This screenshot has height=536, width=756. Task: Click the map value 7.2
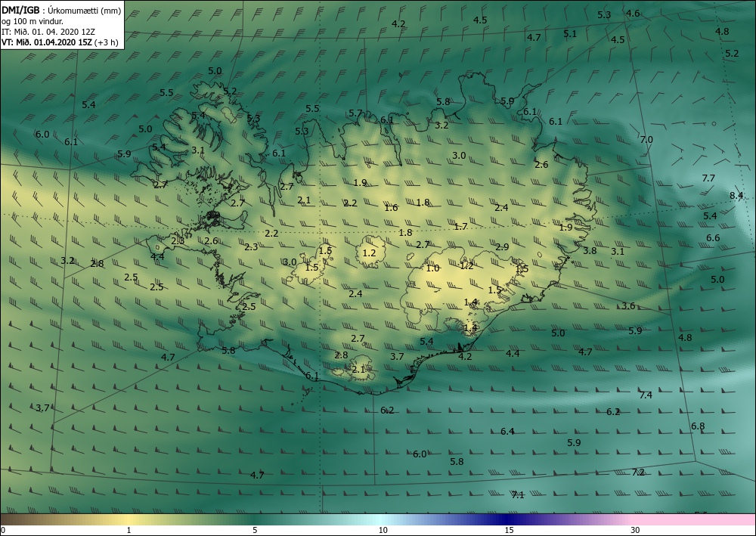[638, 472]
